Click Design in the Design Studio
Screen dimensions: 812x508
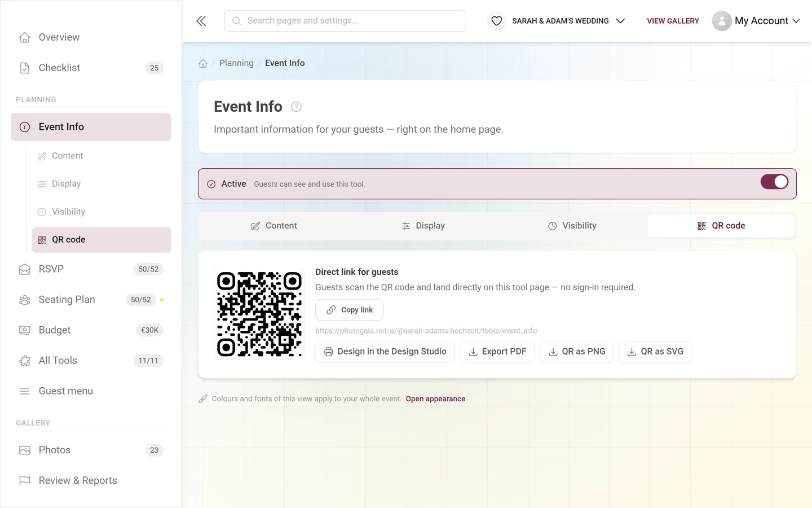click(x=385, y=352)
